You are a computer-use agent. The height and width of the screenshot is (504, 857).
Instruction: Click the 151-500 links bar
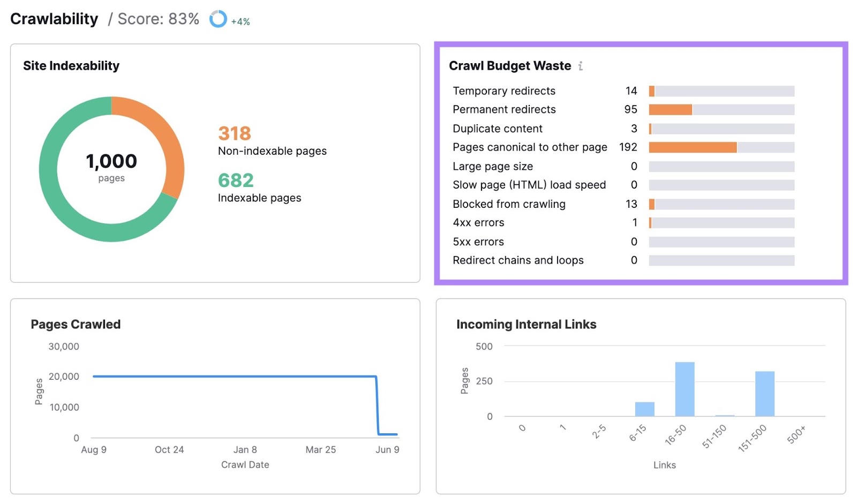(764, 394)
